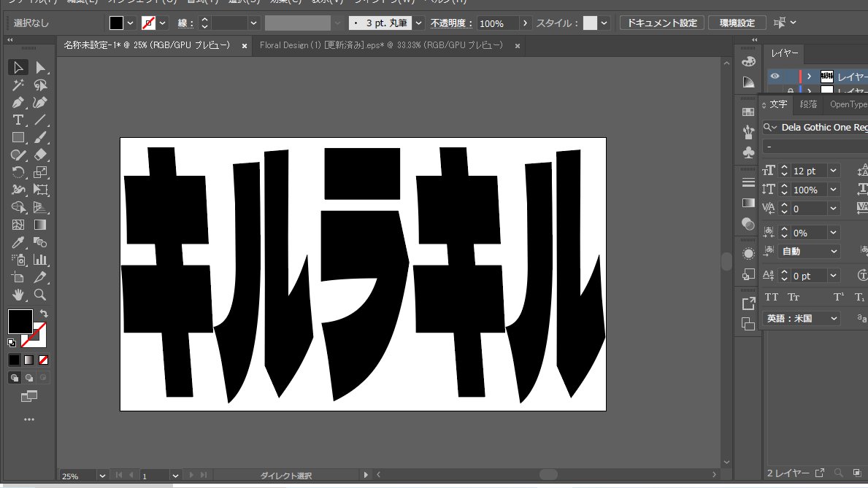Select the Rectangle tool
The width and height of the screenshot is (868, 488).
tap(18, 138)
